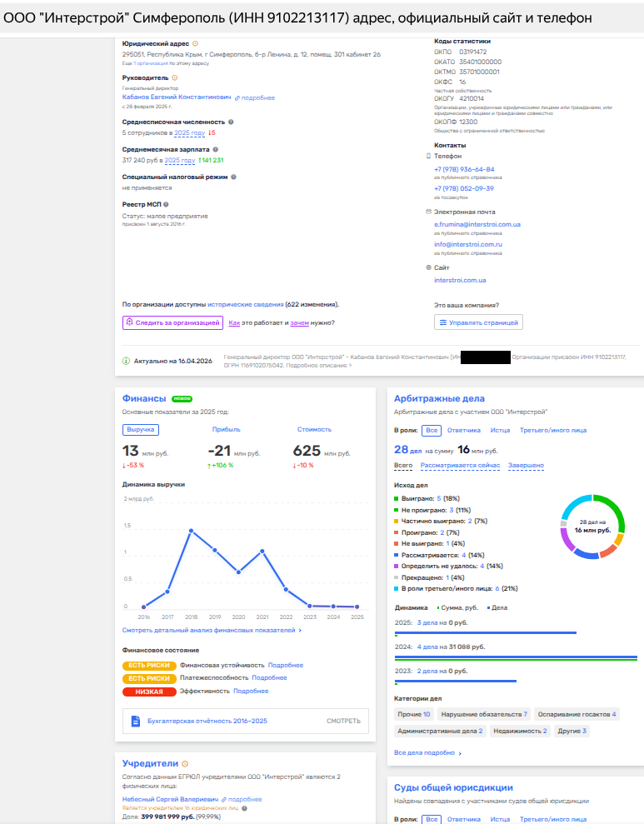Switch finance chart to Стоимость
Image resolution: width=644 pixels, height=824 pixels.
coord(314,430)
